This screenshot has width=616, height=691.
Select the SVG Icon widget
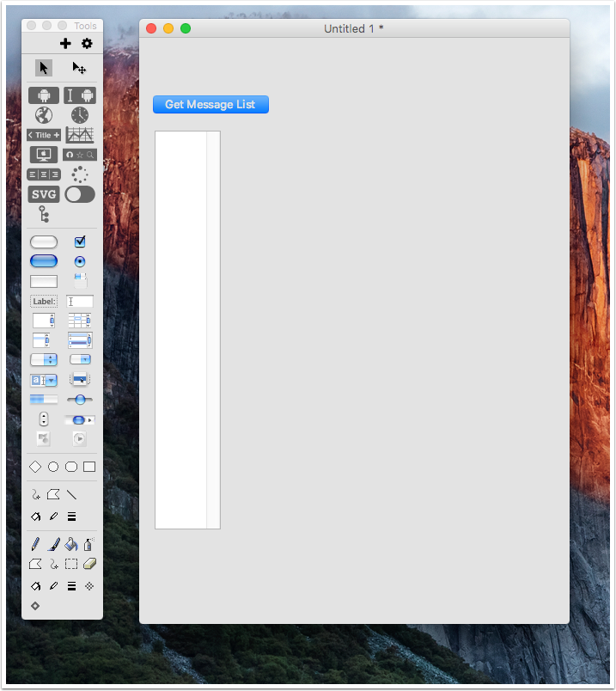[x=44, y=194]
